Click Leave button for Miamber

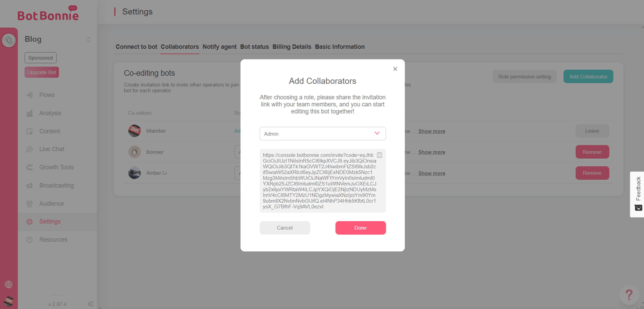(x=592, y=131)
